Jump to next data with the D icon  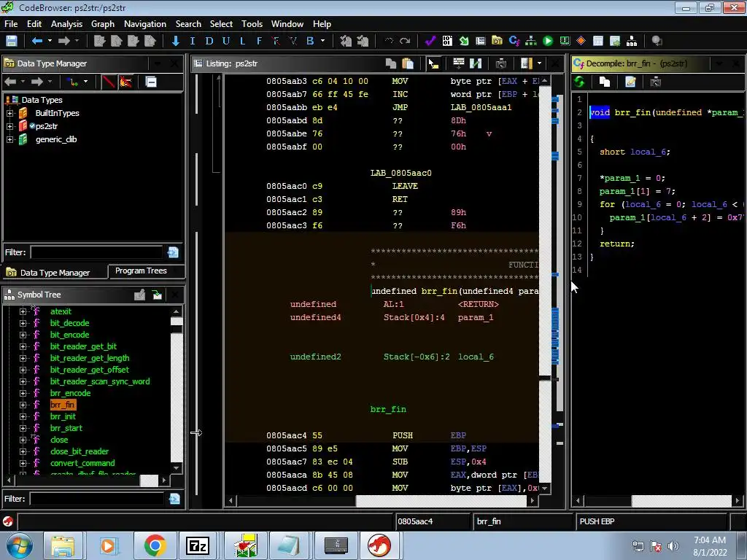point(209,41)
